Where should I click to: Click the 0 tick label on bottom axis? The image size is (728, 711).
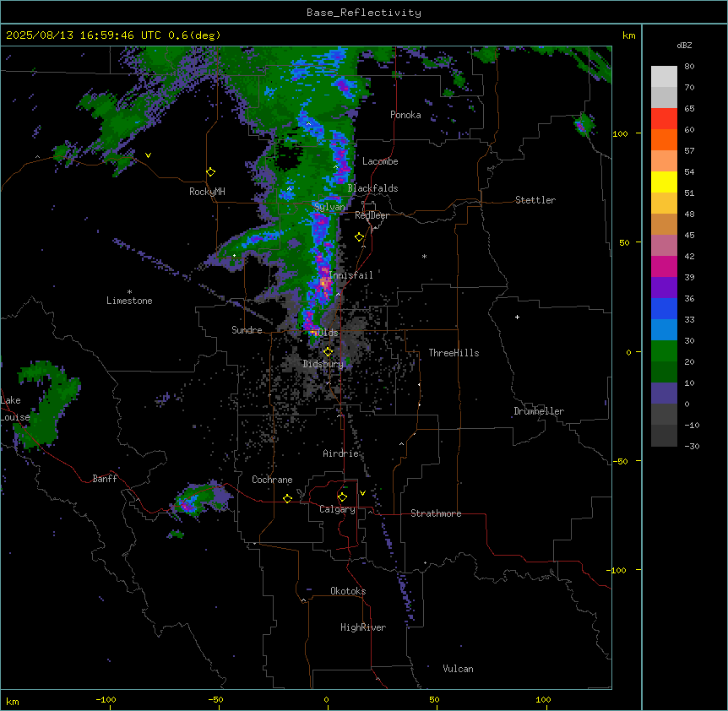[326, 699]
